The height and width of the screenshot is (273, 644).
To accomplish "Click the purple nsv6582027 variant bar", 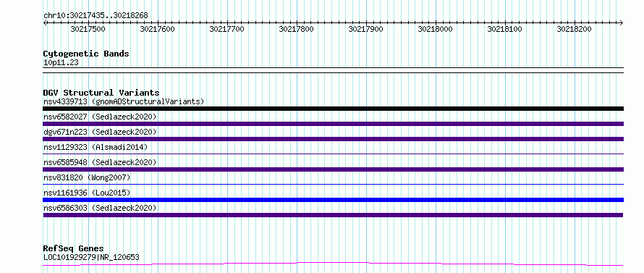I will pos(333,124).
